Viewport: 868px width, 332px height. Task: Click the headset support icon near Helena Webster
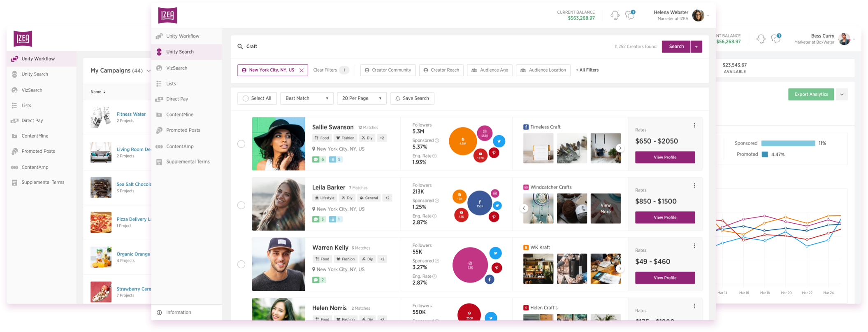tap(615, 16)
